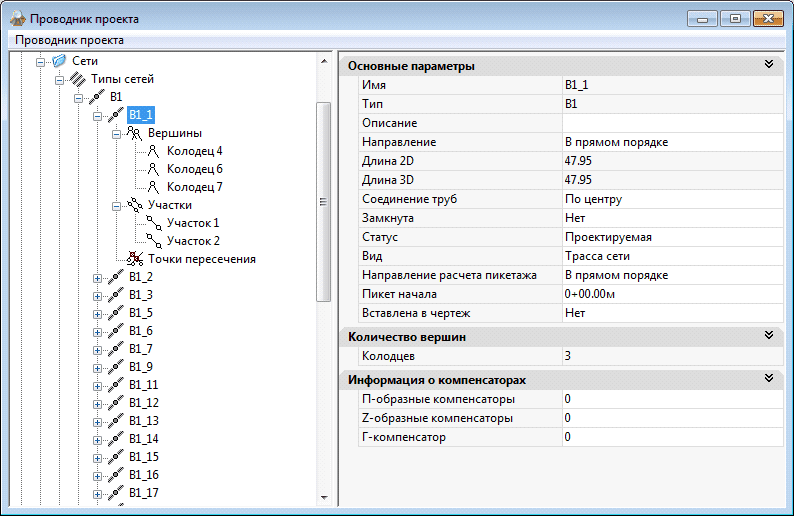Collapse the Количество вершин section
Image resolution: width=794 pixels, height=516 pixels.
pos(769,335)
